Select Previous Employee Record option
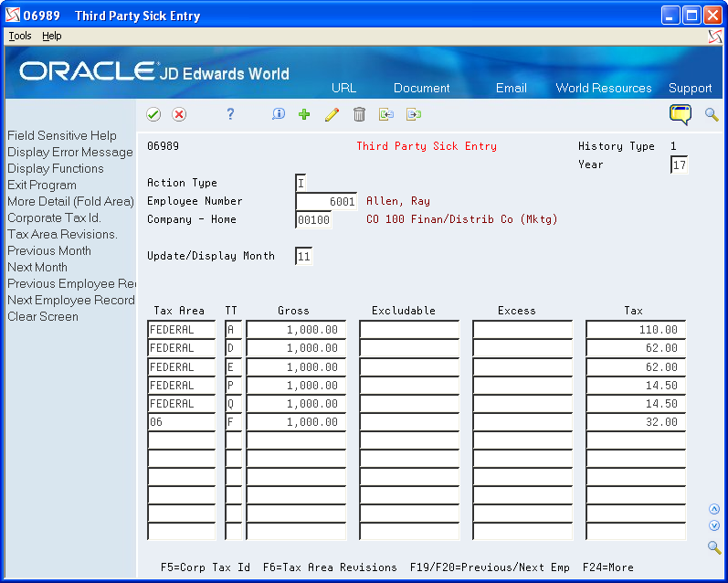This screenshot has width=728, height=583. point(71,284)
